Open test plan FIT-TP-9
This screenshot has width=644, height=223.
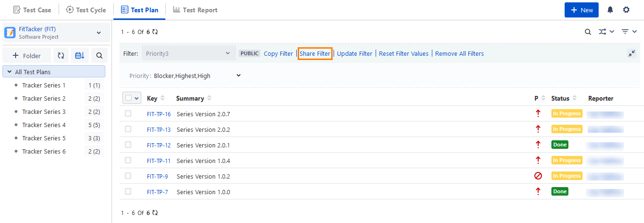click(157, 176)
